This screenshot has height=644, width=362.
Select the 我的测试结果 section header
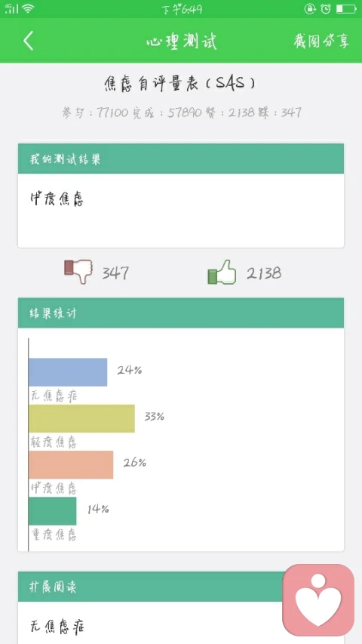click(x=181, y=159)
